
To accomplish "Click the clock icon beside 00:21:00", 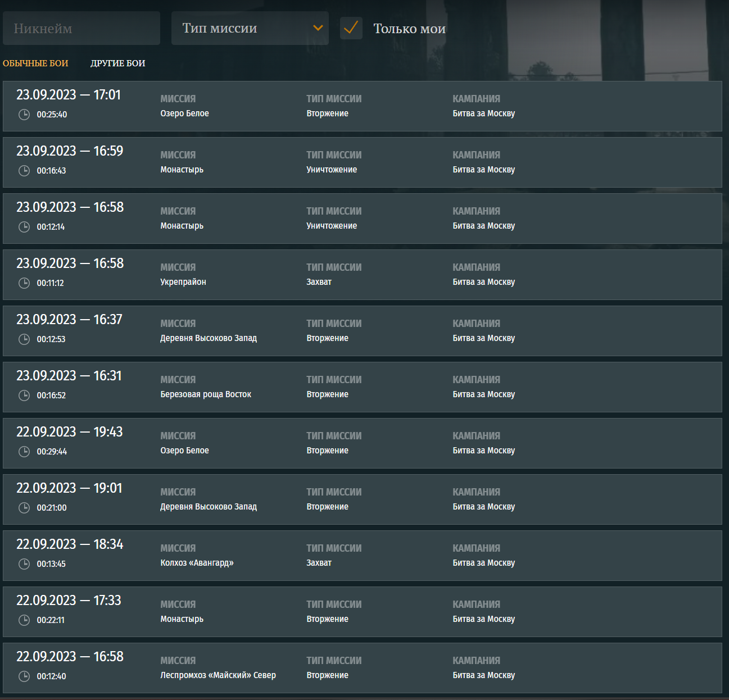I will (x=24, y=508).
